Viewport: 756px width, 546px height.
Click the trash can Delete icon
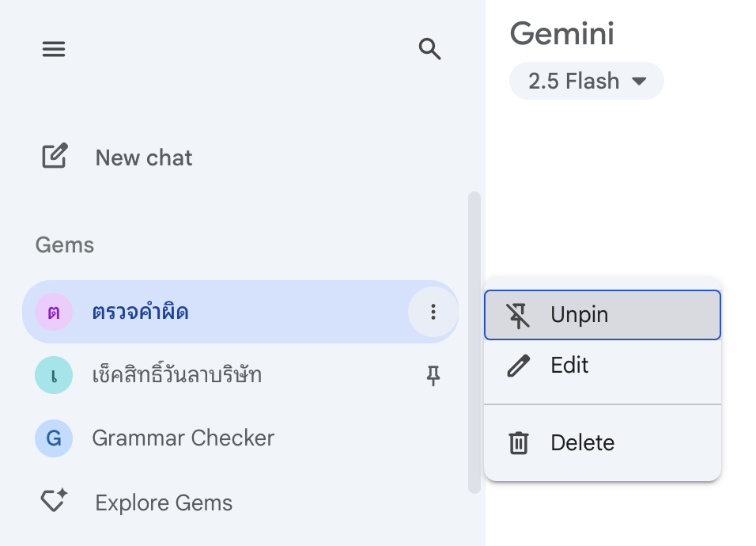point(519,442)
